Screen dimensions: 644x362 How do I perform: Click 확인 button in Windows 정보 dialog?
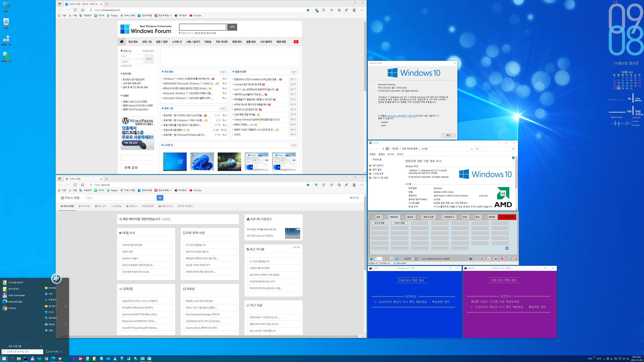coord(448,135)
